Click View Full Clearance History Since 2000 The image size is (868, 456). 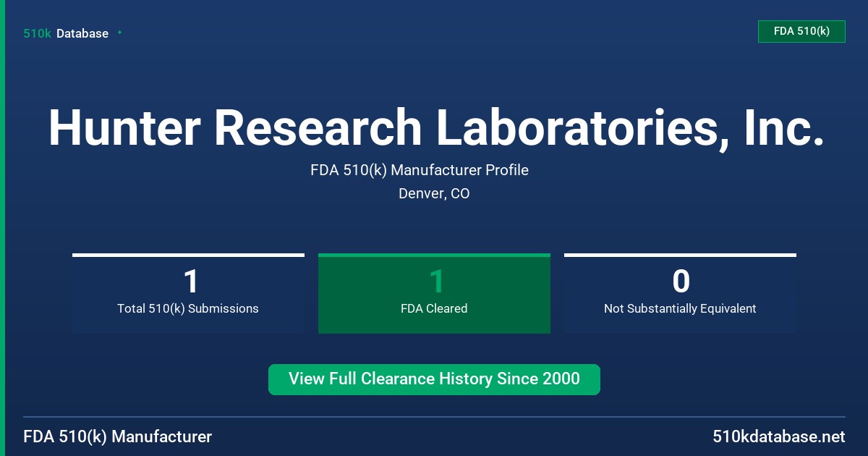(x=434, y=379)
